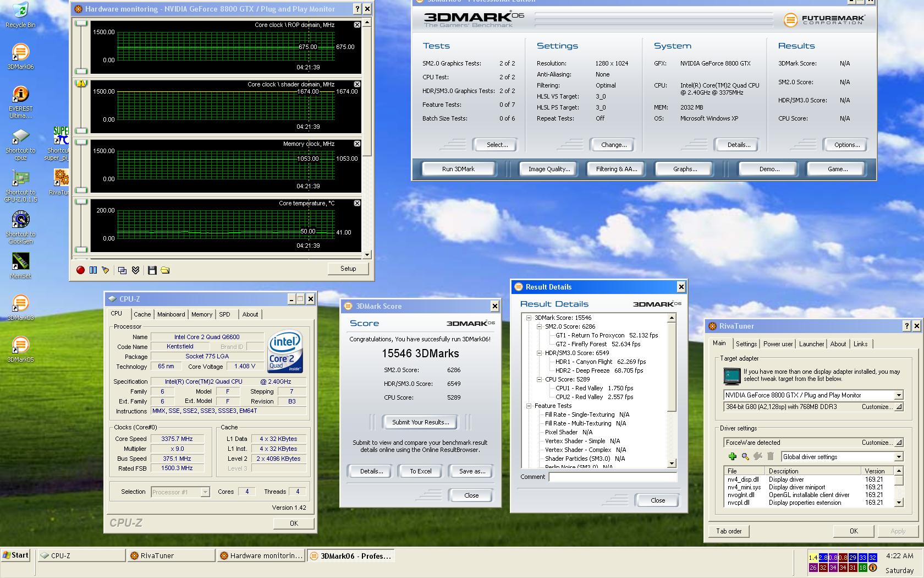Open Customize menu next to ForceWare detected
924x578 pixels.
(882, 443)
